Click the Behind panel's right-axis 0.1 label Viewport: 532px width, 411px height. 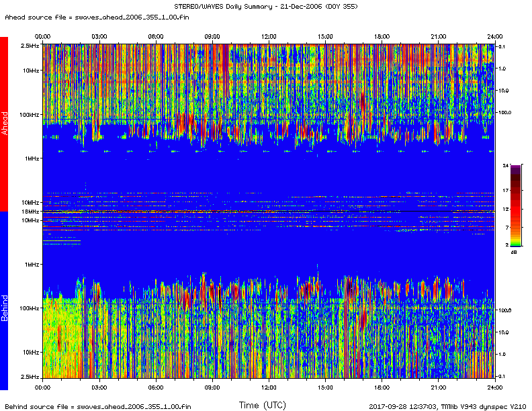pos(502,376)
